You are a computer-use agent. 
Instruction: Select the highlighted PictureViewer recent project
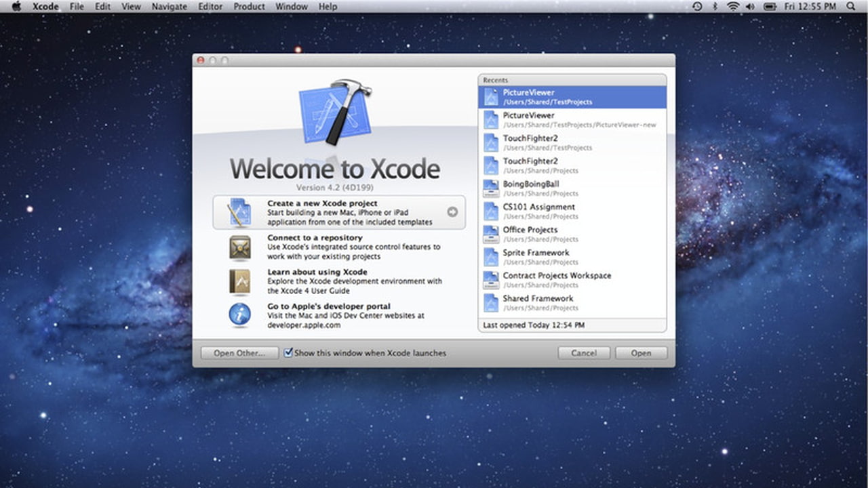pos(572,97)
